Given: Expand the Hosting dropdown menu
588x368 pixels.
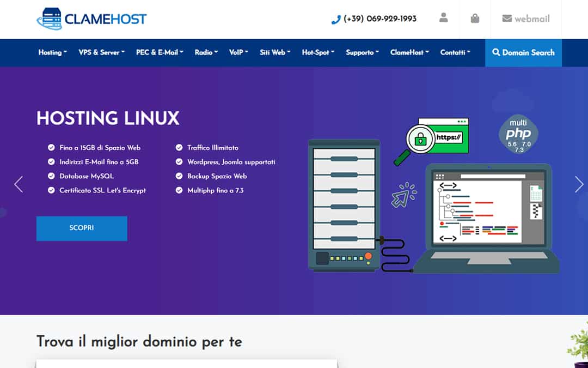Looking at the screenshot, I should coord(52,53).
